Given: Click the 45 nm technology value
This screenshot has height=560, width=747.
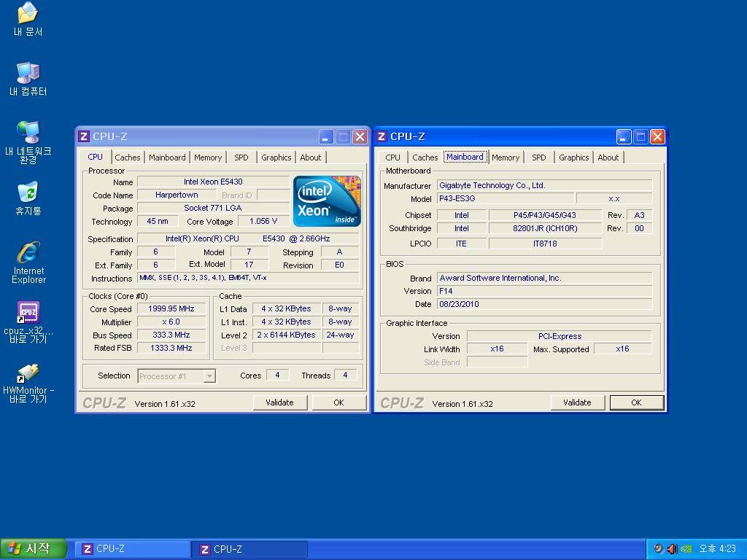Looking at the screenshot, I should [x=158, y=221].
